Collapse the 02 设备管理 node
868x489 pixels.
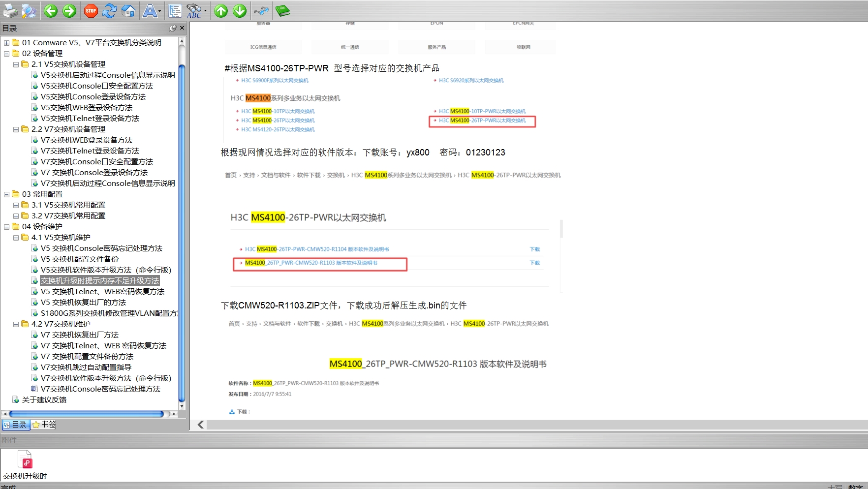[x=6, y=54]
